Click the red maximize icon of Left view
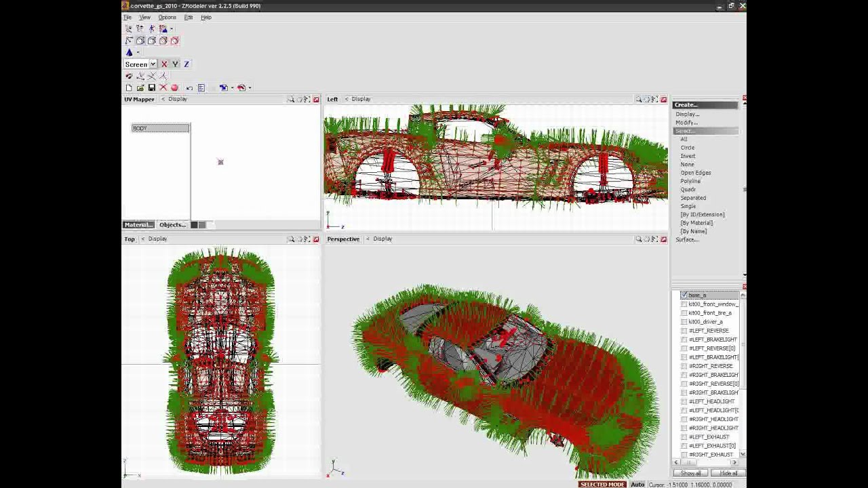The height and width of the screenshot is (488, 868). point(663,100)
